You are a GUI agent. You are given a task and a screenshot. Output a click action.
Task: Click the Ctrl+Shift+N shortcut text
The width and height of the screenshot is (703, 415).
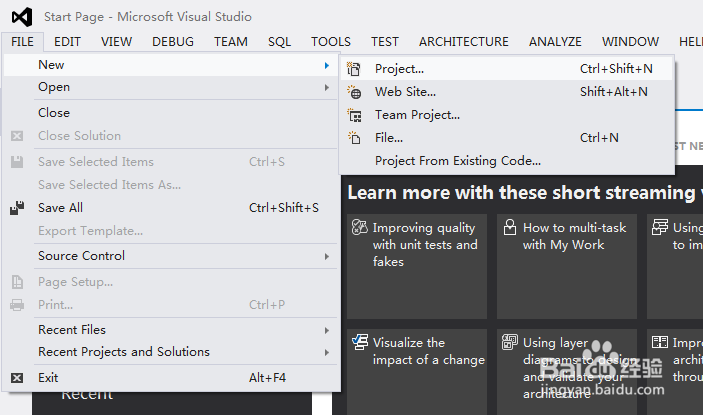616,69
